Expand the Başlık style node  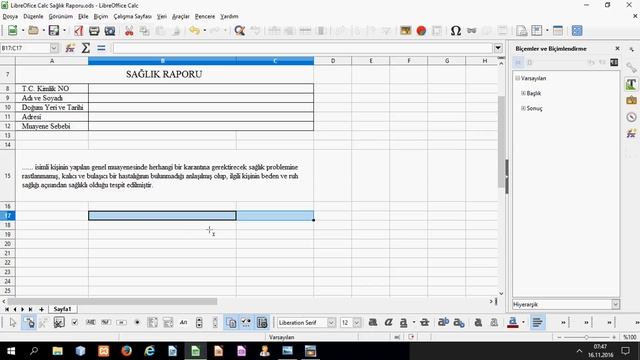[523, 93]
